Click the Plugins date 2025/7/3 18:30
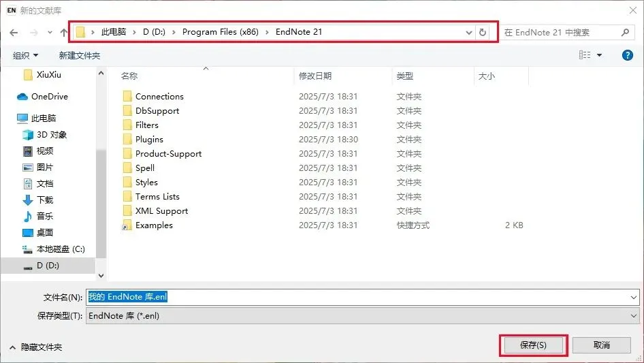 click(328, 140)
